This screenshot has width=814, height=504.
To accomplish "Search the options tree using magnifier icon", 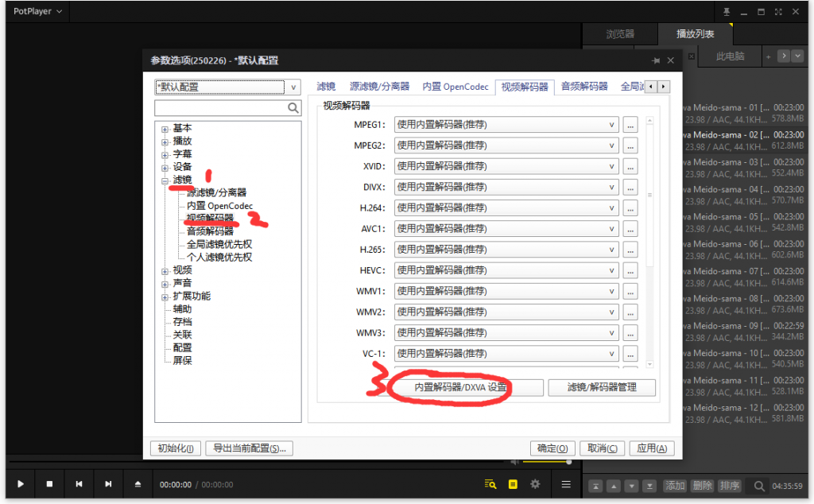I will (293, 108).
